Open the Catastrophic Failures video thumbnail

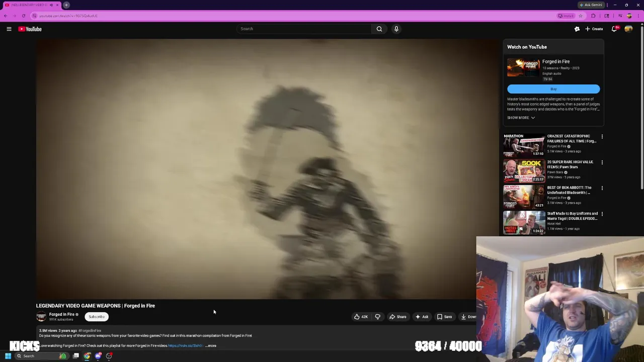pos(524,145)
